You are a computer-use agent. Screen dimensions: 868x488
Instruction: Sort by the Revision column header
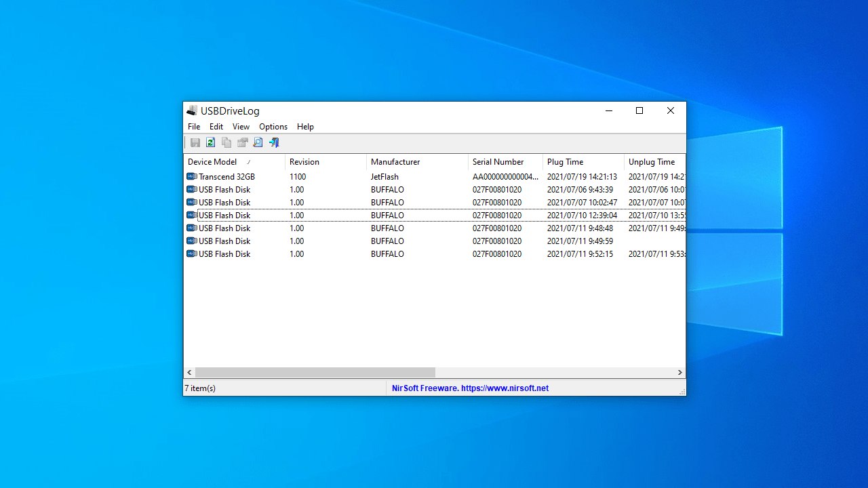[326, 162]
